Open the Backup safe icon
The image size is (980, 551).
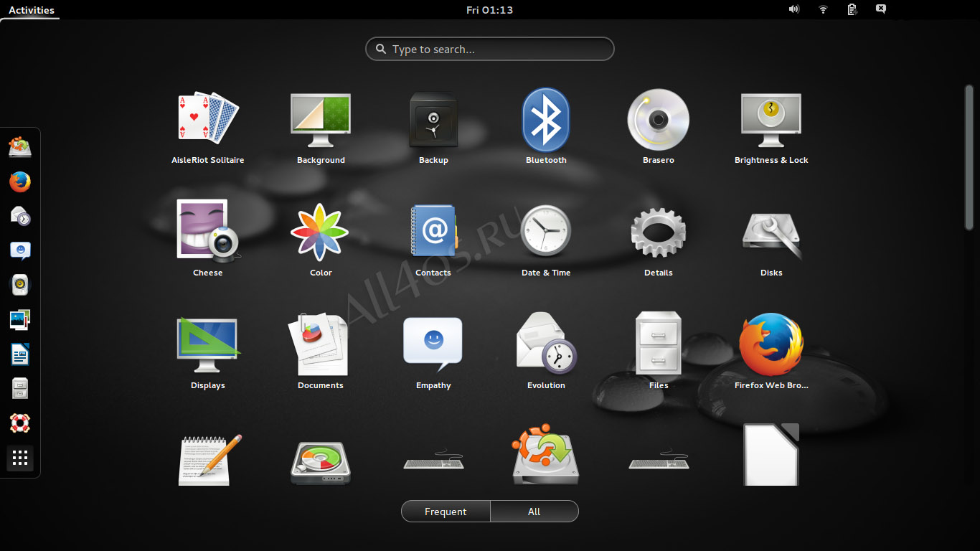(433, 119)
